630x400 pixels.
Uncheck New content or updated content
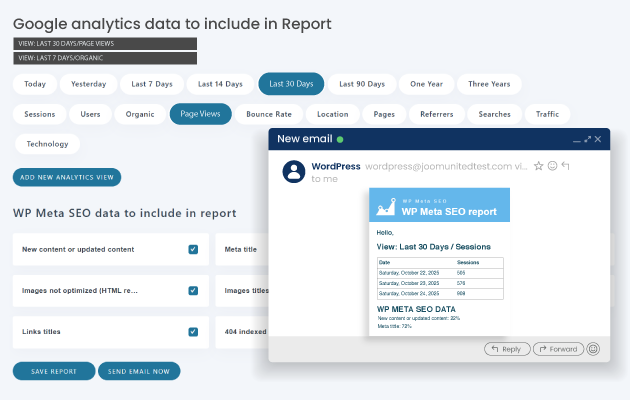(x=193, y=249)
